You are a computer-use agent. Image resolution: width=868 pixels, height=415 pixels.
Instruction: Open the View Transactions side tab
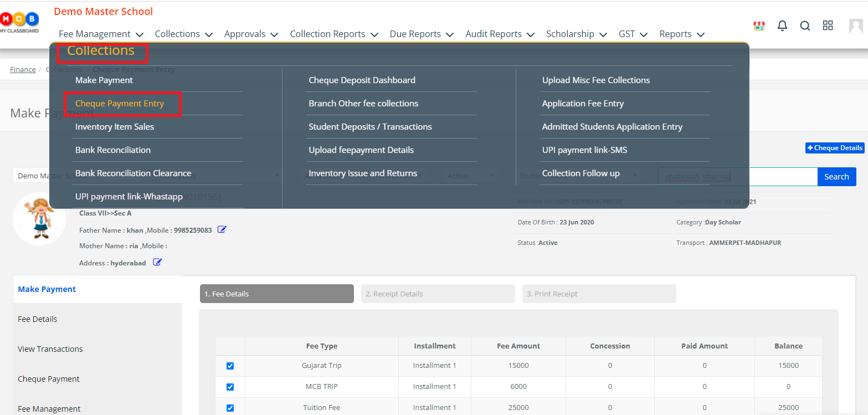point(97,349)
